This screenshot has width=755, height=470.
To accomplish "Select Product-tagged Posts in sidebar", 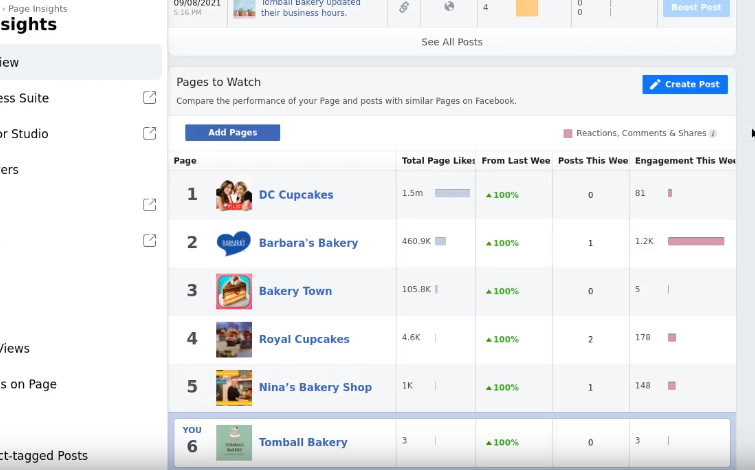I will pyautogui.click(x=43, y=456).
